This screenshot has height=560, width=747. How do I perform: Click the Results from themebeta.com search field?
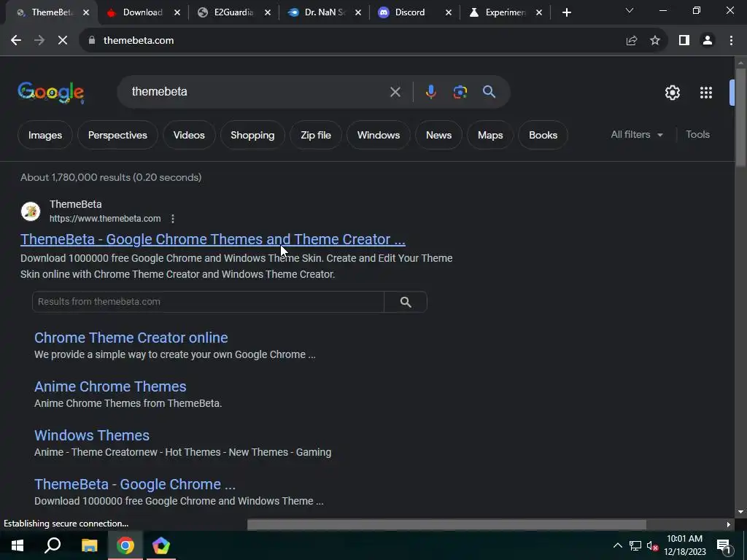(208, 302)
